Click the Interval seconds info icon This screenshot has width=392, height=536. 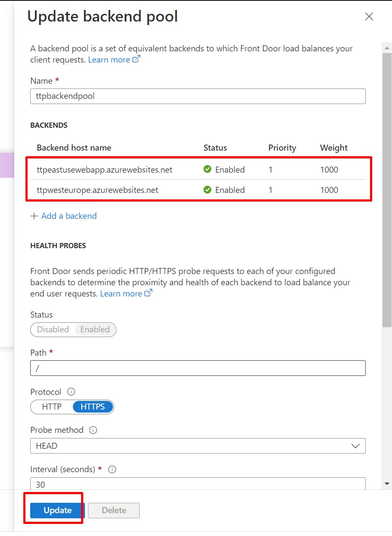(x=112, y=470)
